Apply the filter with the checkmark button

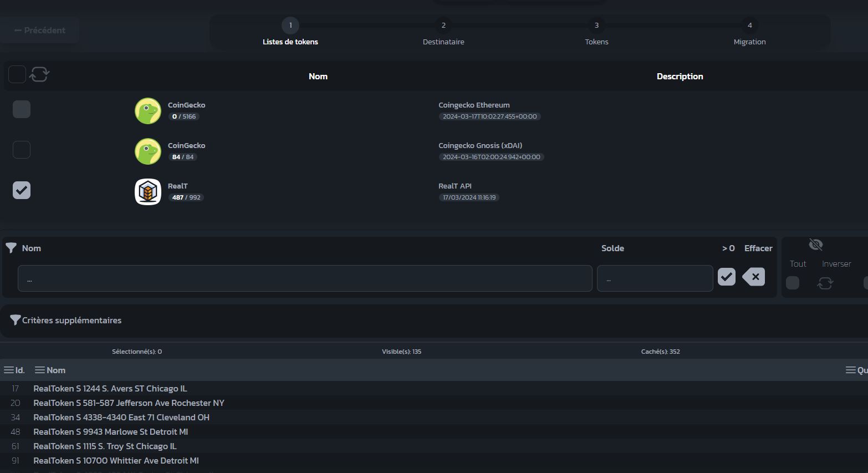[x=727, y=277]
